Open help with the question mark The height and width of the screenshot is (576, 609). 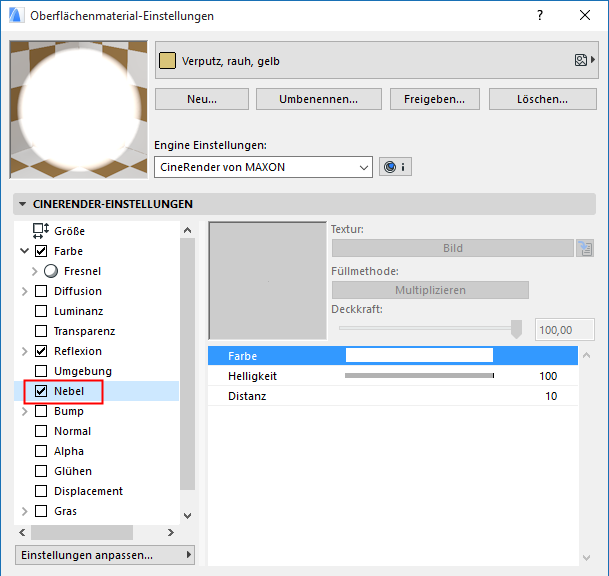click(x=539, y=16)
